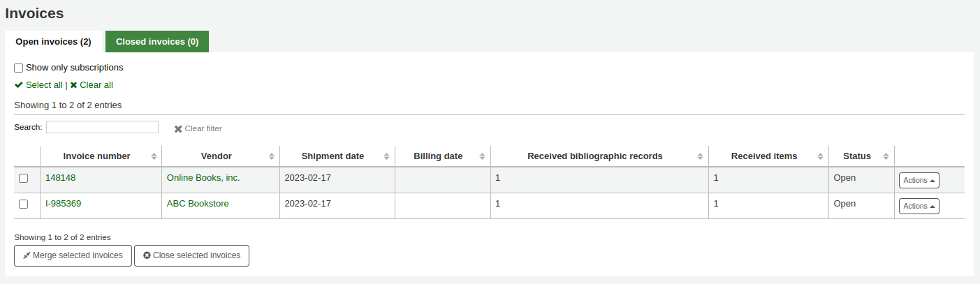980x284 pixels.
Task: Open the Online Books, inc. vendor link
Action: pos(203,178)
